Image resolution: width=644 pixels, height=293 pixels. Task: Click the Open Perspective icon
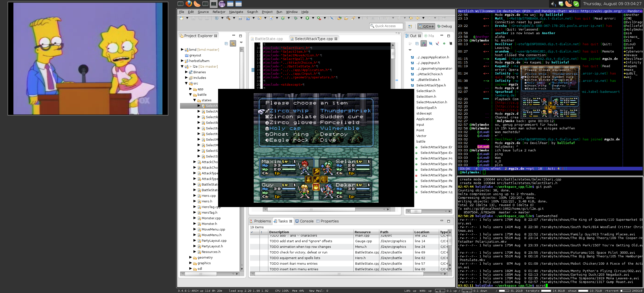[x=410, y=26]
